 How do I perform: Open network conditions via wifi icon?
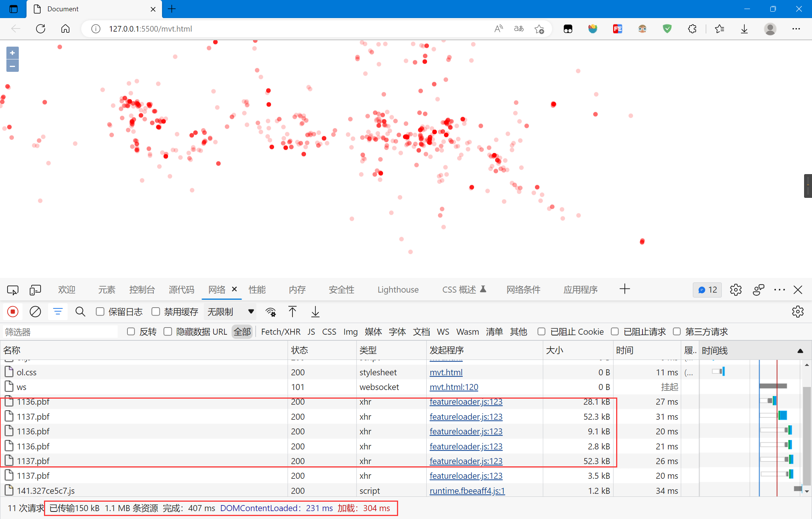pos(271,312)
